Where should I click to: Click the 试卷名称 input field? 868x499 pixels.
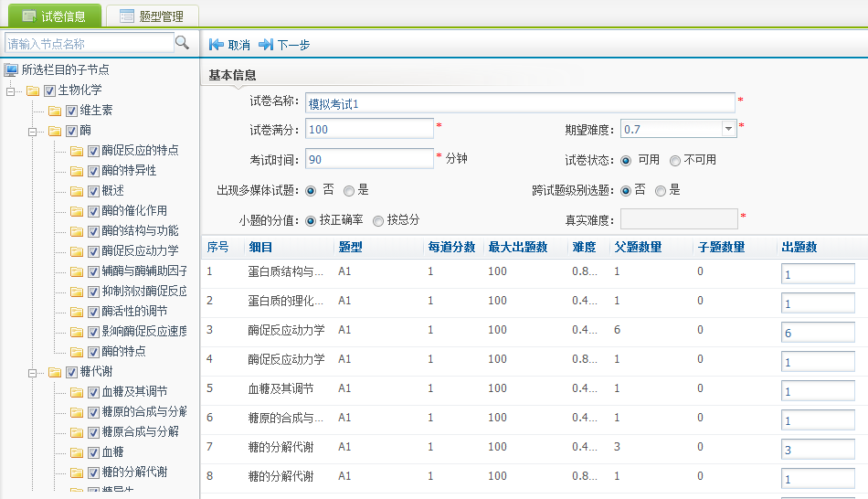coord(519,103)
